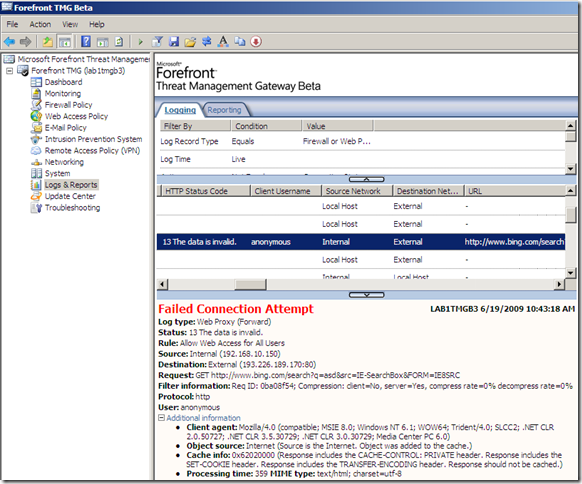Click the filter funnel toolbar icon
The width and height of the screenshot is (582, 484).
(x=157, y=42)
